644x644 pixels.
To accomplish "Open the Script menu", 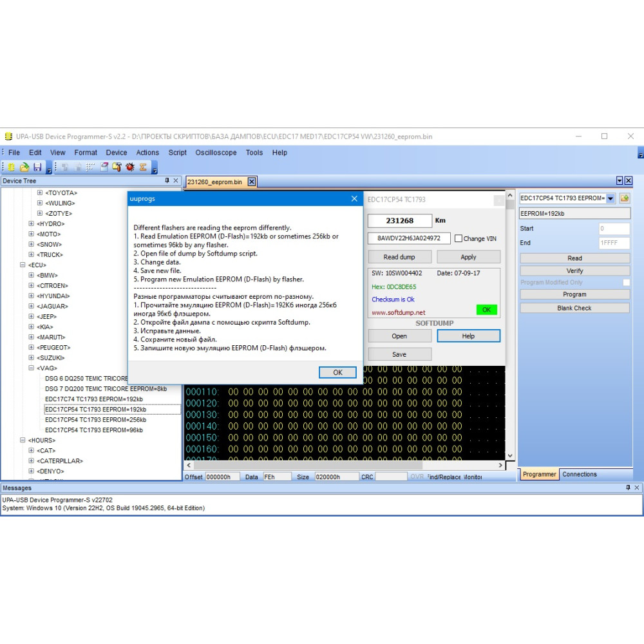I will point(178,153).
